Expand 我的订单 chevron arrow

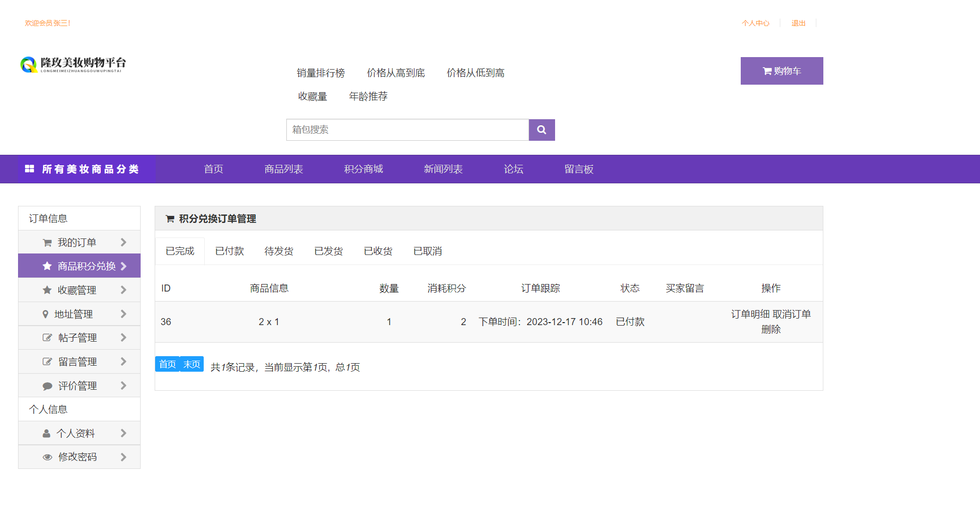tap(124, 242)
